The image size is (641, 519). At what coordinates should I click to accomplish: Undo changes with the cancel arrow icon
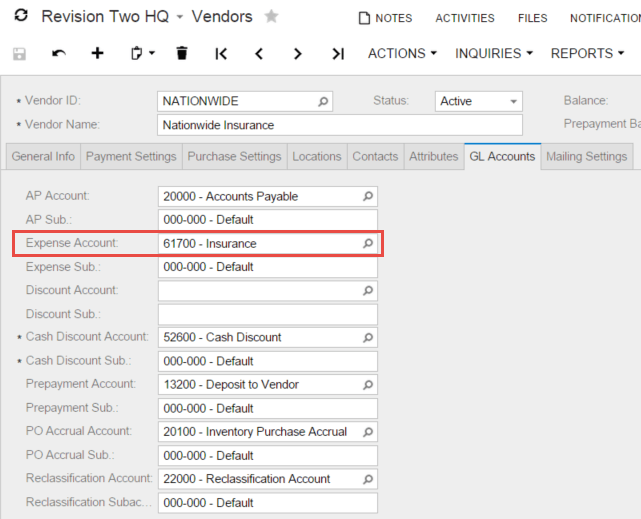[59, 54]
